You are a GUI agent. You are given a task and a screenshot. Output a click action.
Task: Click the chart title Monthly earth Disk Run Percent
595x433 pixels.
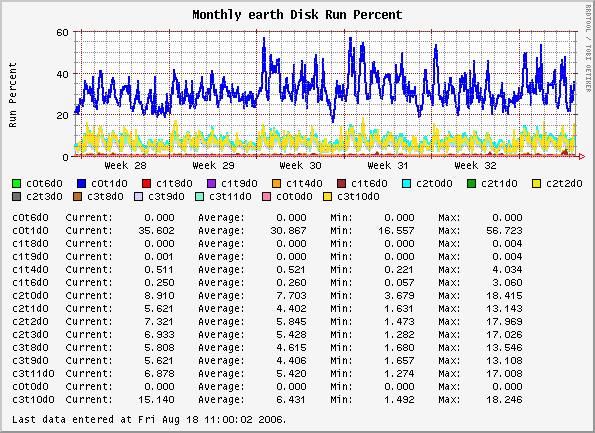point(297,15)
